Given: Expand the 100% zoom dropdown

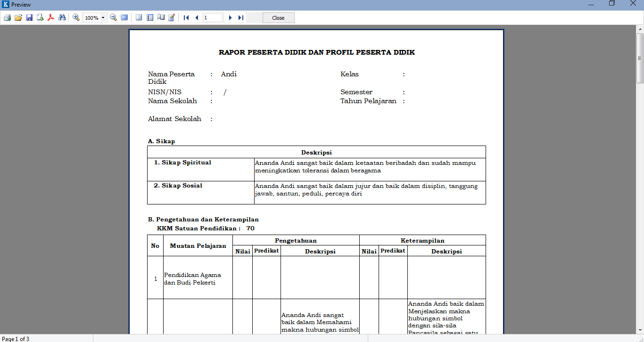Looking at the screenshot, I should click(103, 18).
